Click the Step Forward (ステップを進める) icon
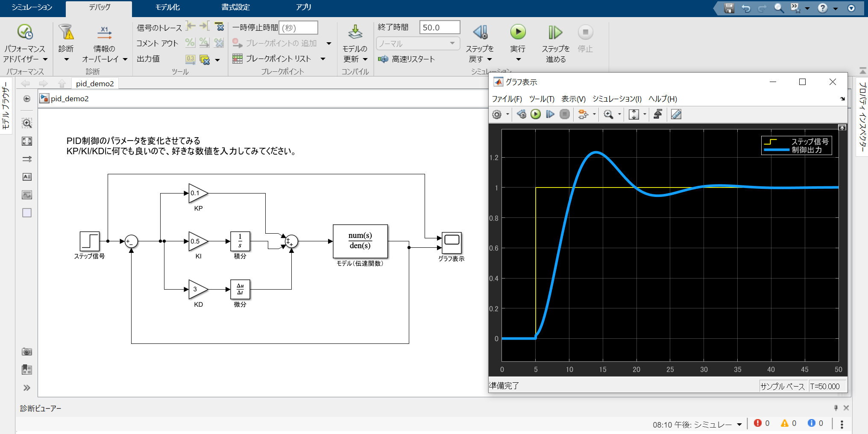 [x=555, y=32]
